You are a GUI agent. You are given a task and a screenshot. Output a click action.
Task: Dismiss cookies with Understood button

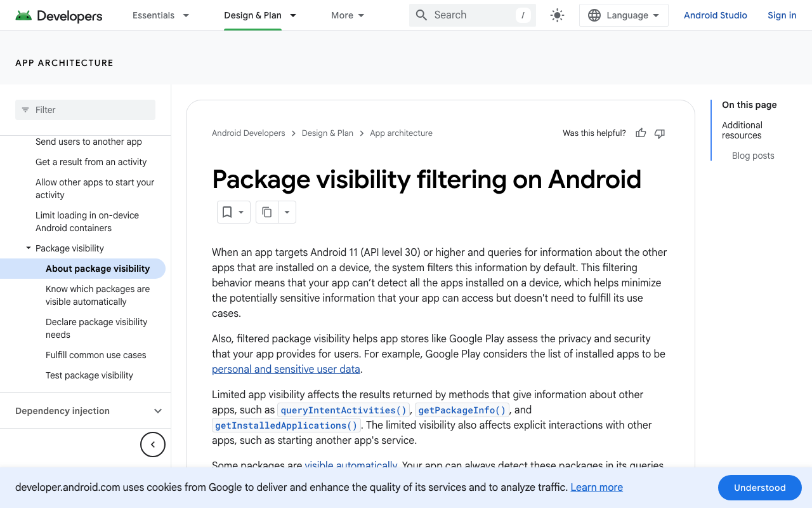pos(760,488)
